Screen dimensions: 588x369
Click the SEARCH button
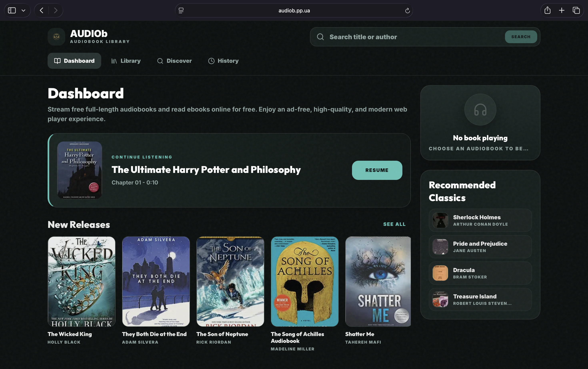coord(521,37)
